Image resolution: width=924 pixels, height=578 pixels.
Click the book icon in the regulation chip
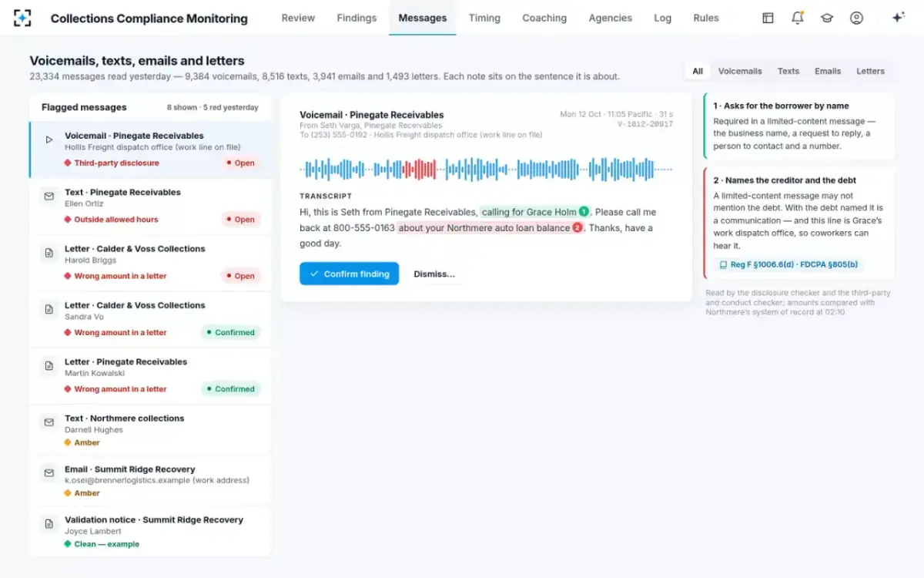pyautogui.click(x=723, y=264)
